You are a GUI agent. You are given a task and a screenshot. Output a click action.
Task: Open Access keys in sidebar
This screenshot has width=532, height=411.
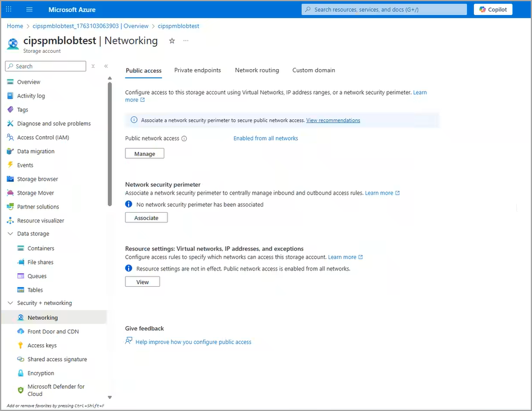(42, 345)
